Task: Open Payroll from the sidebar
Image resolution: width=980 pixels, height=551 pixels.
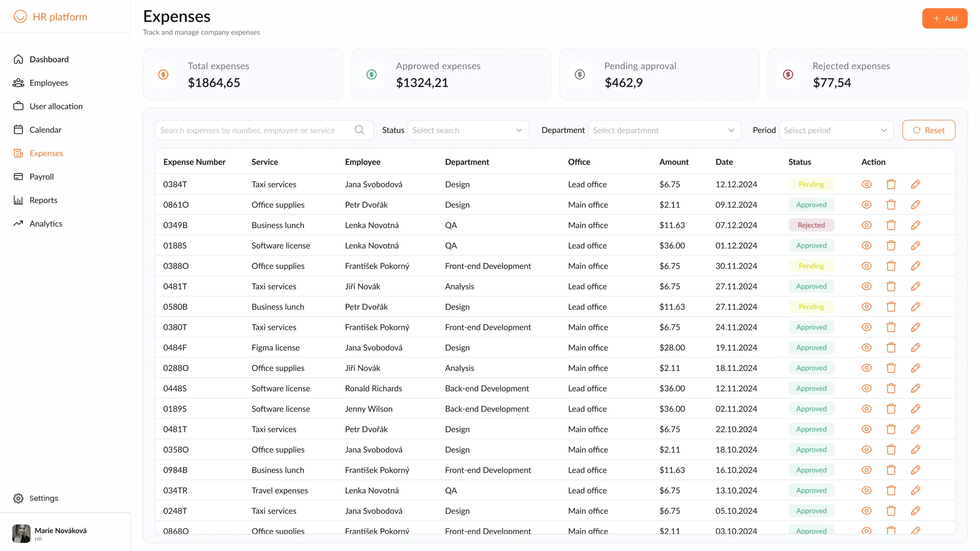Action: [x=42, y=176]
